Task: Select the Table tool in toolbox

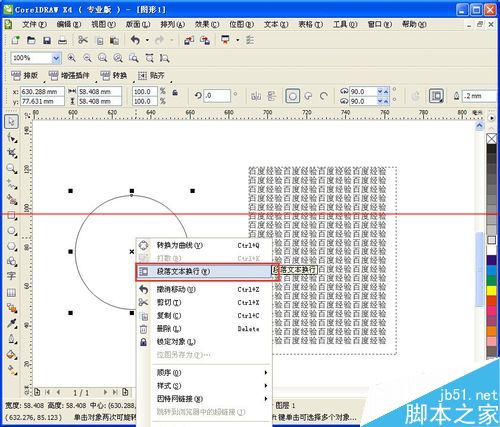Action: coord(11,293)
